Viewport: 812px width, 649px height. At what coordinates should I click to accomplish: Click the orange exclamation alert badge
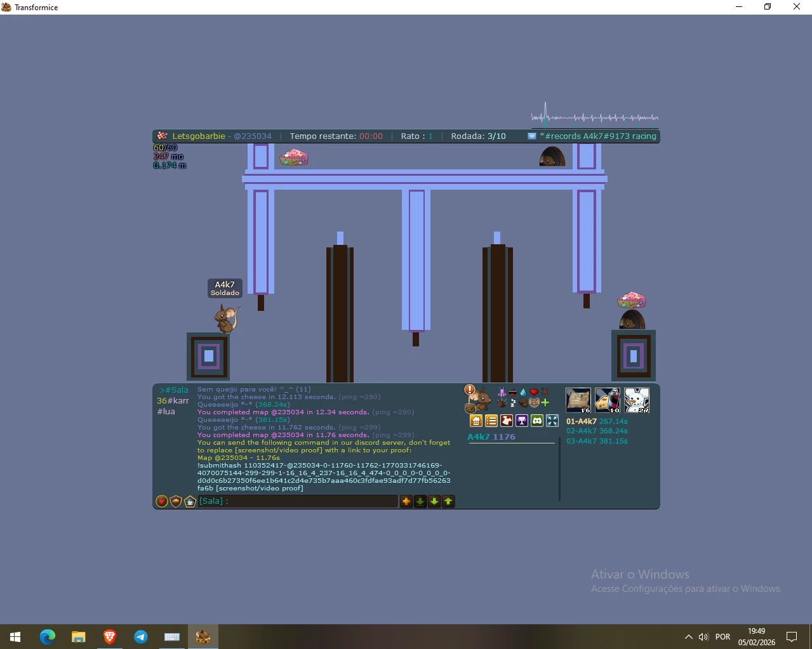click(x=470, y=390)
